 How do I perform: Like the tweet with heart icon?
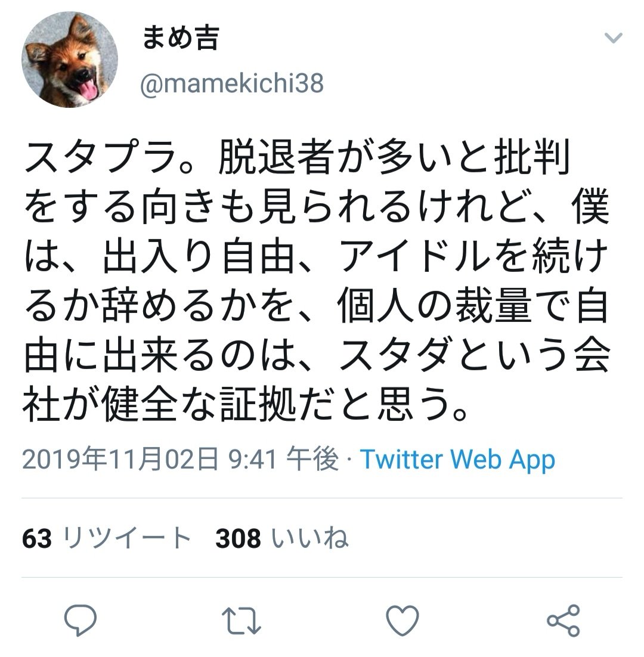402,621
